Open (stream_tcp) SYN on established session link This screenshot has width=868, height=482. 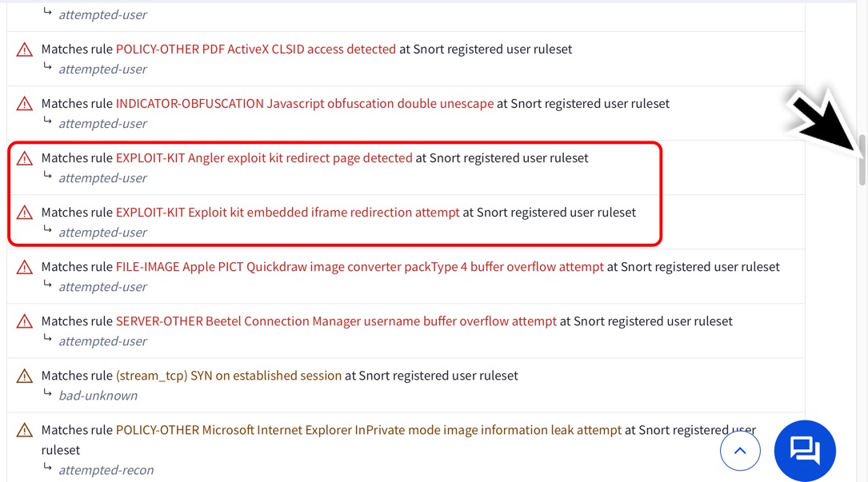click(x=229, y=376)
